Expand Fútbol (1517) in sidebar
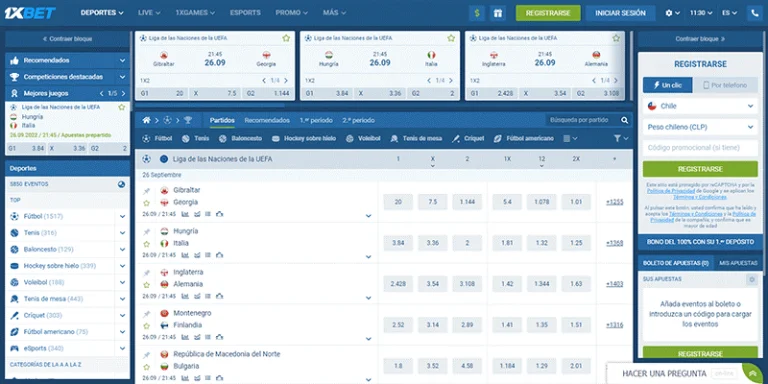The image size is (768, 384). 122,216
